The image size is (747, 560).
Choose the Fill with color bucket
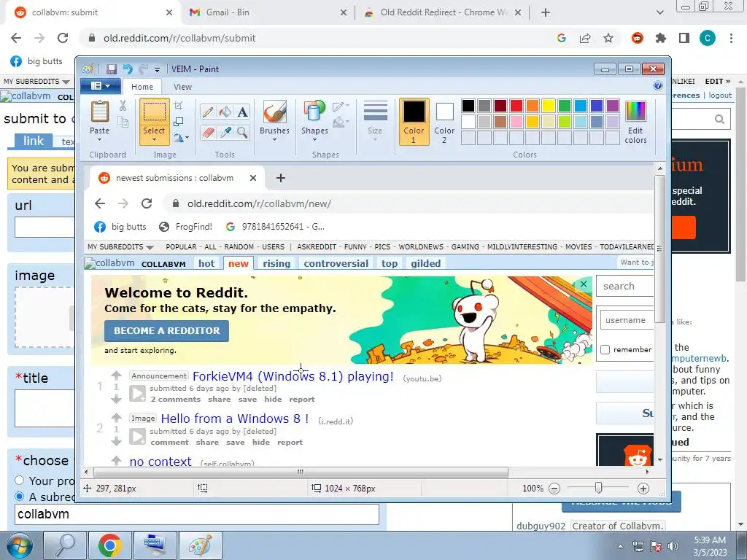click(x=225, y=112)
